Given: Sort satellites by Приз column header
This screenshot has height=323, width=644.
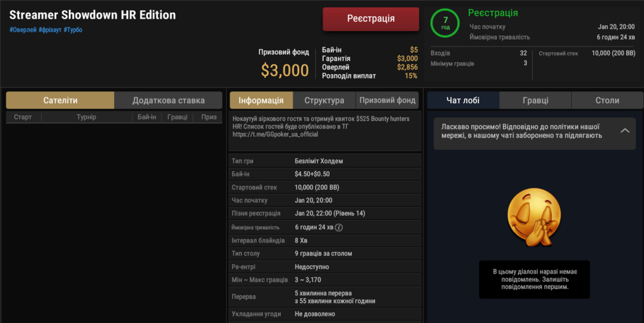Looking at the screenshot, I should click(209, 117).
